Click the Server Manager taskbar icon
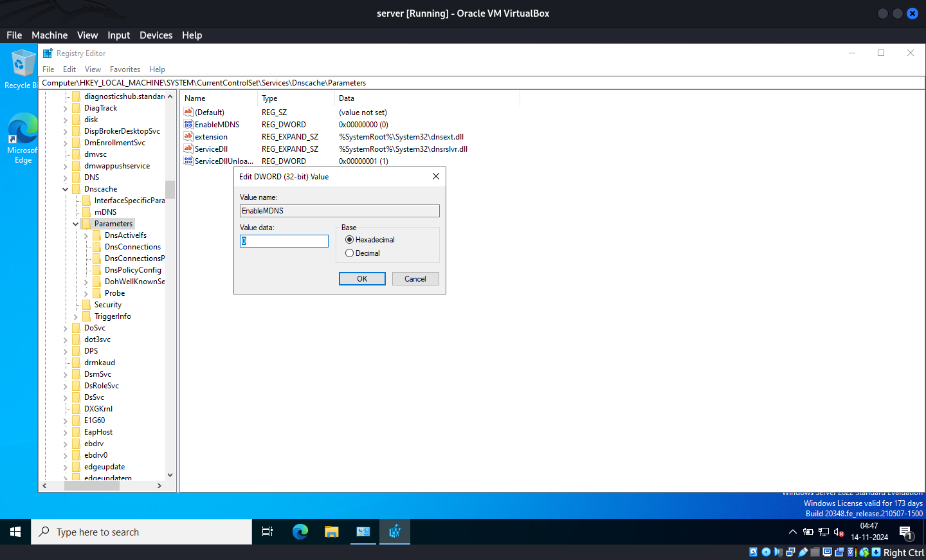Screen dimensions: 926x560 363,532
